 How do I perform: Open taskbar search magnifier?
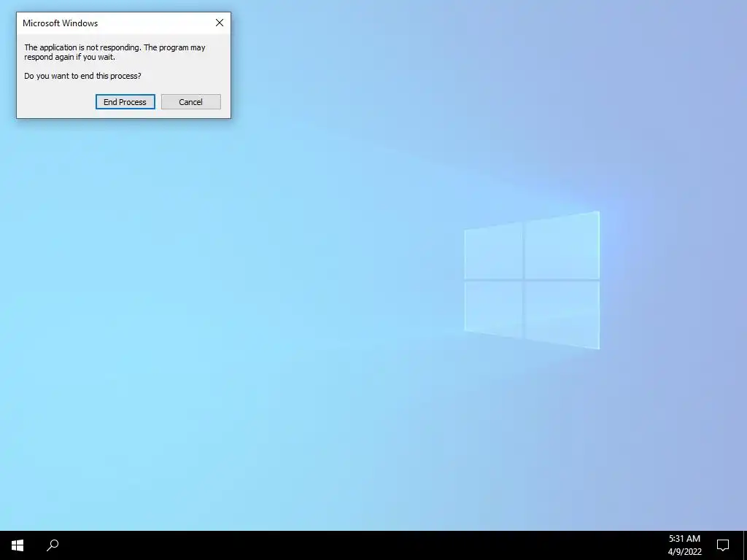point(53,545)
